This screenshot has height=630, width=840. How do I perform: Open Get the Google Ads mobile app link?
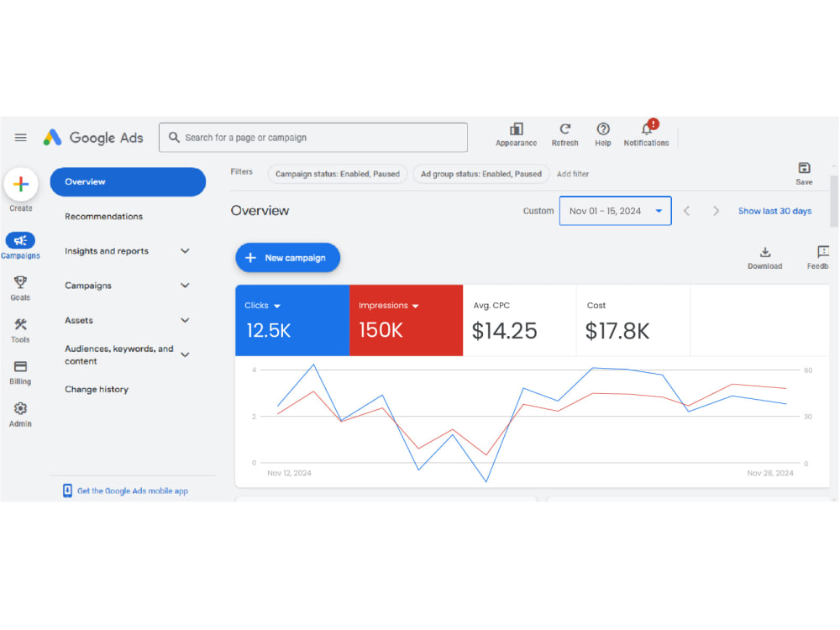pos(133,491)
